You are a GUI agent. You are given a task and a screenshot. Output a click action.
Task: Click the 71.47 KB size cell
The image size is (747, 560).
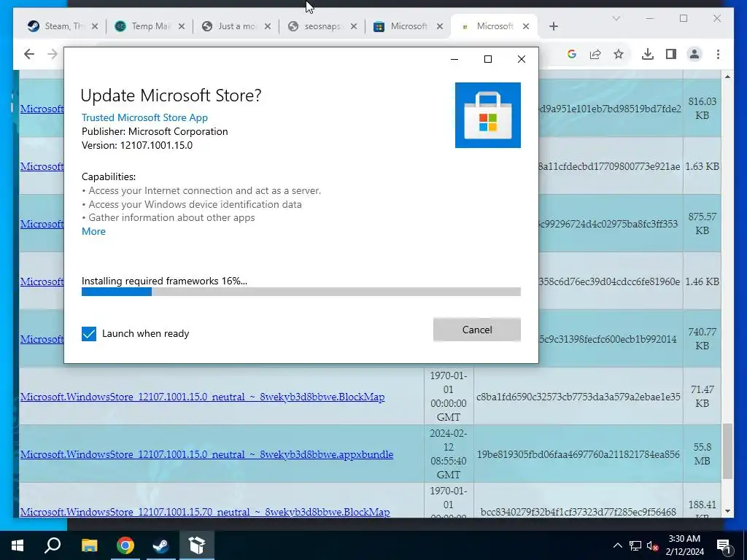pyautogui.click(x=703, y=396)
